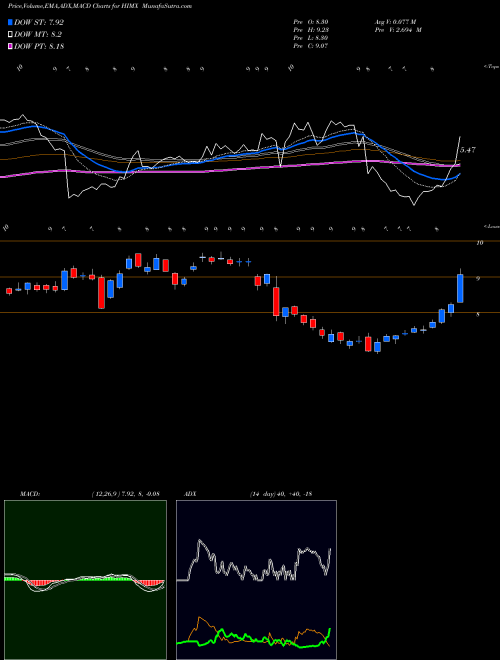Viewport: 500px width, 660px height.
Task: Click the ADX (14 day) values text
Action: pos(281,494)
